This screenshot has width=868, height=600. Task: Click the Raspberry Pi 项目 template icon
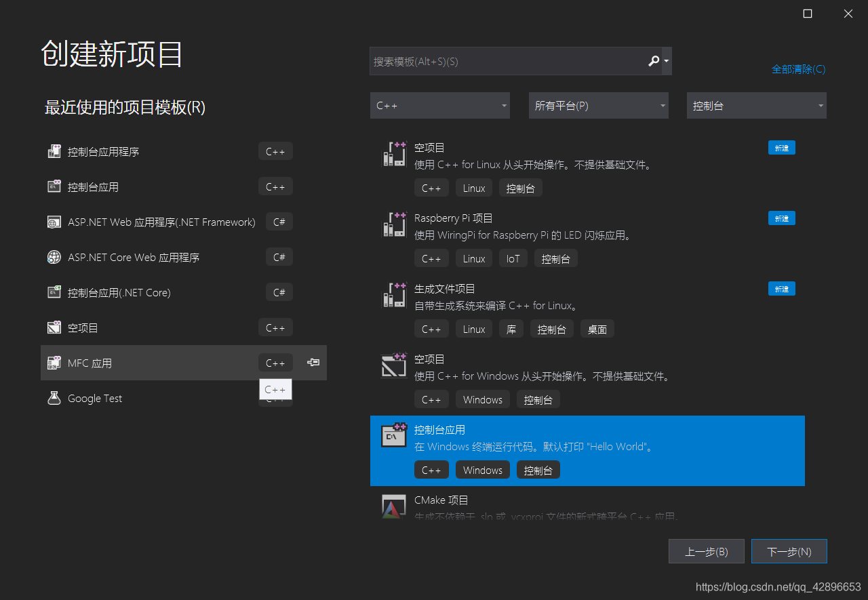(394, 224)
